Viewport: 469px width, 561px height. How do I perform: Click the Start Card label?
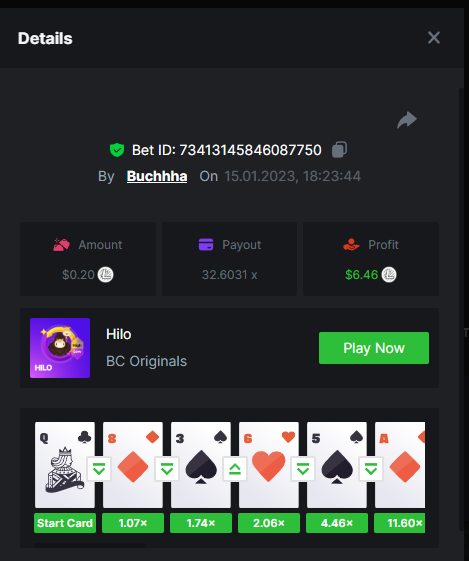tap(65, 523)
